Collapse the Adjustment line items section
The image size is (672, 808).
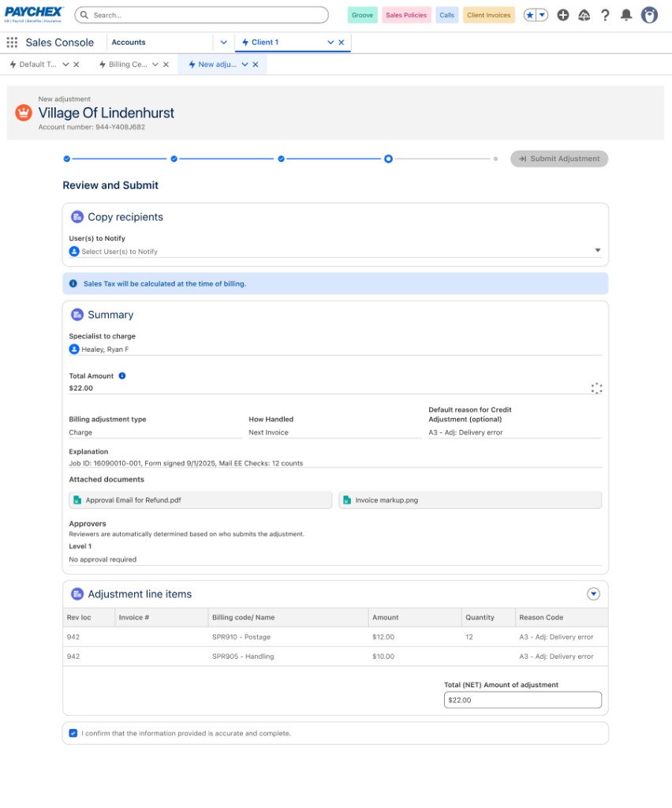(x=593, y=593)
